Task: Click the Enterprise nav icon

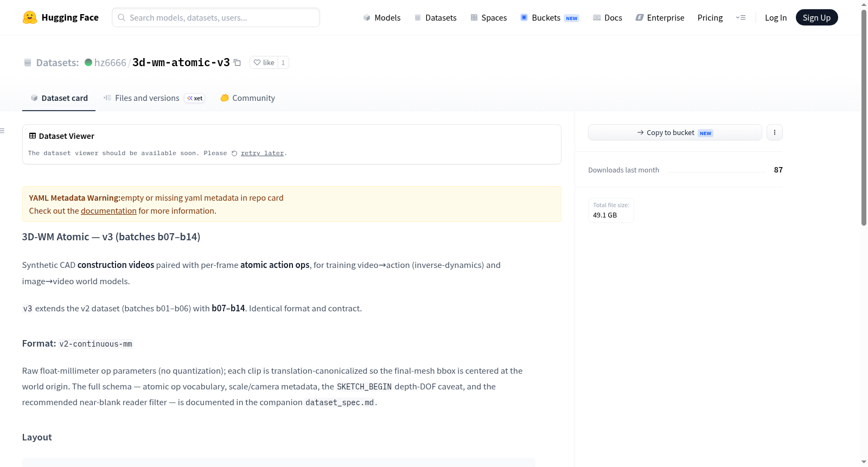Action: coord(640,17)
